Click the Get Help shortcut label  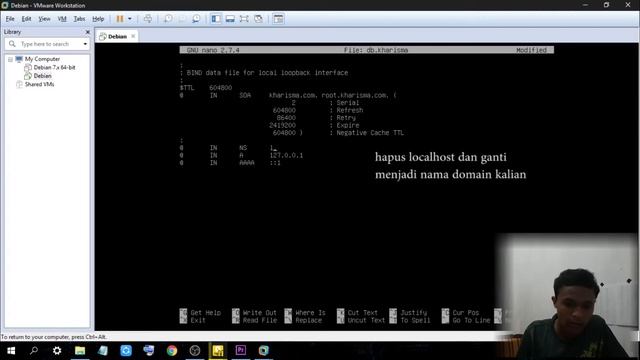click(205, 313)
